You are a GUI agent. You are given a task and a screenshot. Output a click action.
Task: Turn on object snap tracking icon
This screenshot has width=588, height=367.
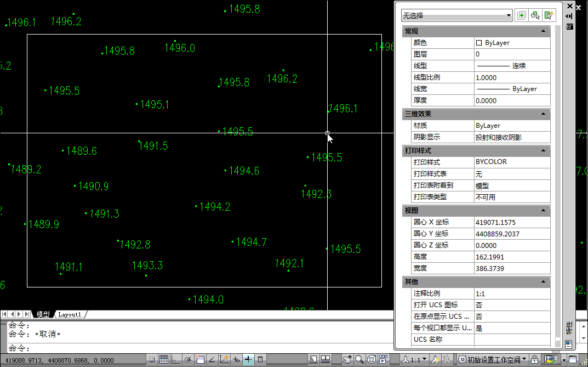tap(213, 360)
